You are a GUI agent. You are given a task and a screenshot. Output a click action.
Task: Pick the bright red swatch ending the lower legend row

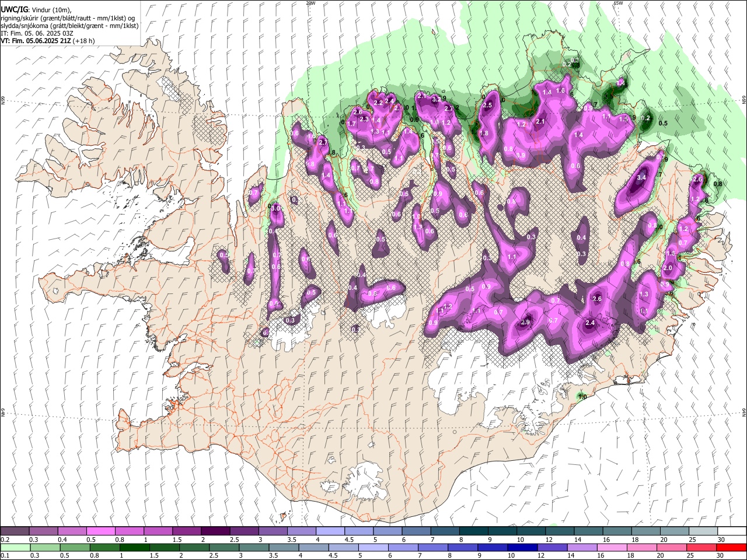click(732, 547)
